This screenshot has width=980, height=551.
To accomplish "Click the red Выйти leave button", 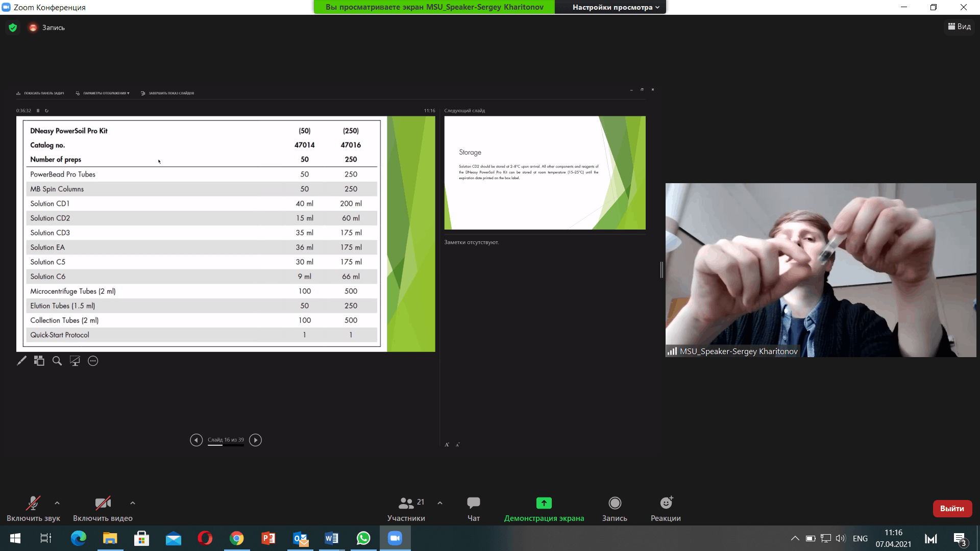I will (x=952, y=508).
